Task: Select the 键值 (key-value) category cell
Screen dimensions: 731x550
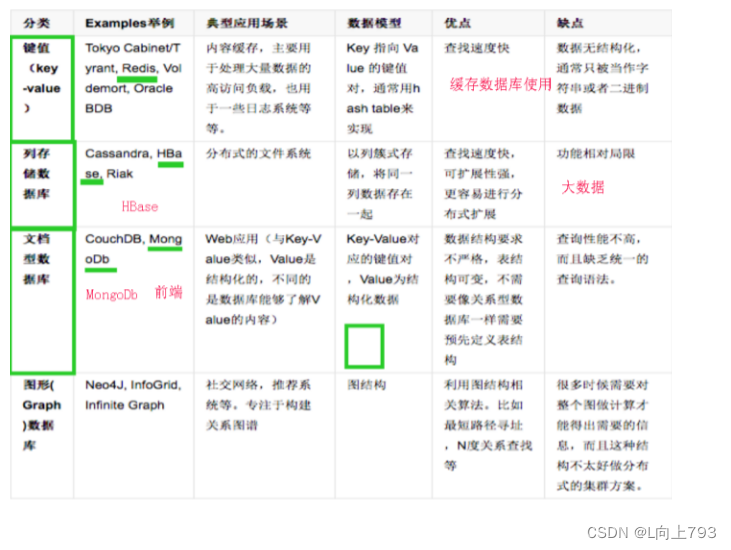Action: tap(41, 89)
